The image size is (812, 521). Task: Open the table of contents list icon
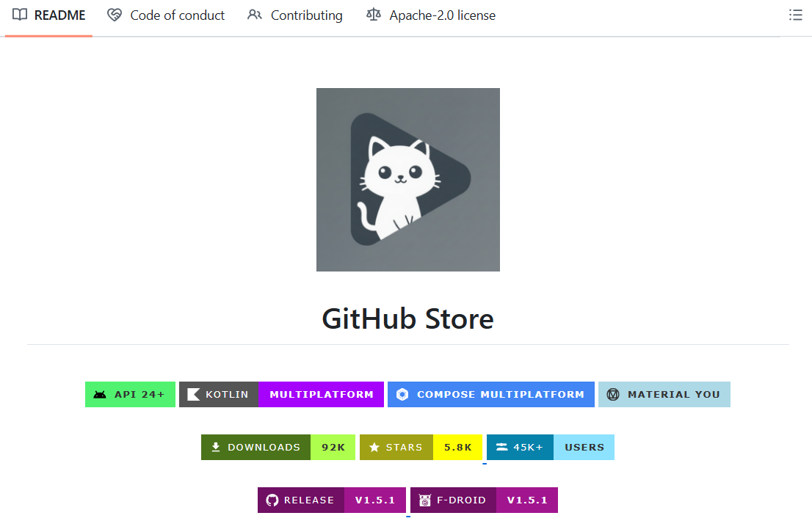(795, 15)
